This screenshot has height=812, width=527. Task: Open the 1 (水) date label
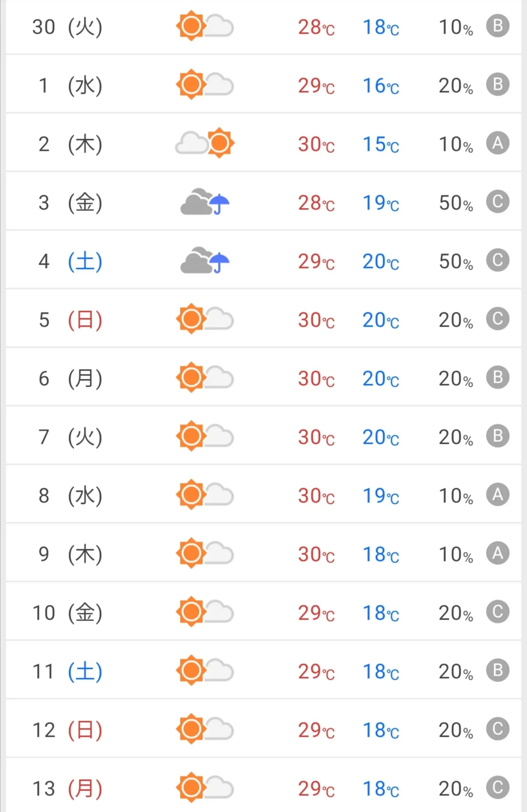[70, 85]
